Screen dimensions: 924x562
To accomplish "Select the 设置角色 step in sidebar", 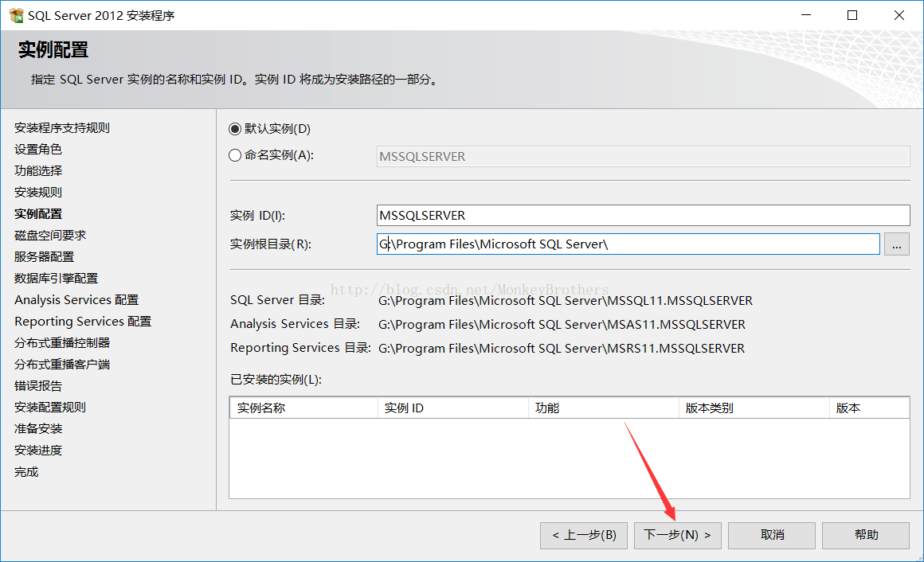I will pos(38,150).
